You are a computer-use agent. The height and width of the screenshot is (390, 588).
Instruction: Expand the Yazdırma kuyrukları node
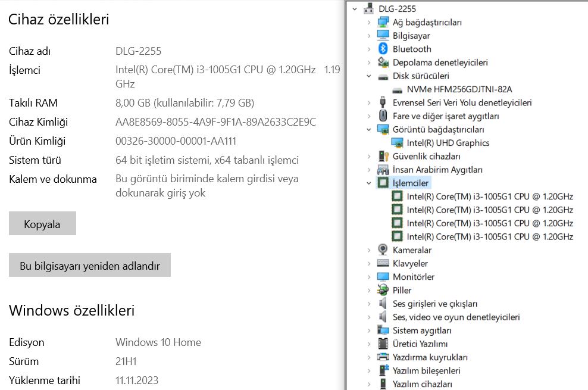369,357
